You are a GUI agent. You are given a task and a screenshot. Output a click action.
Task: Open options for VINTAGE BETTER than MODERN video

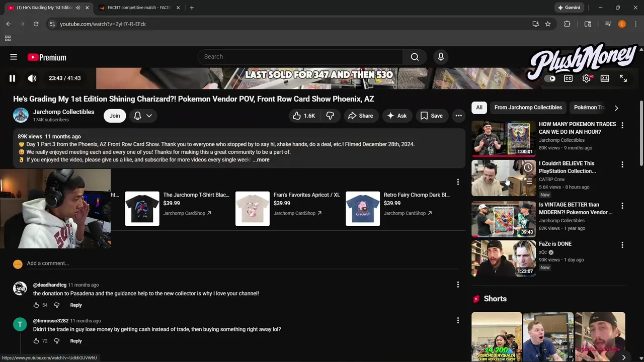point(622,206)
